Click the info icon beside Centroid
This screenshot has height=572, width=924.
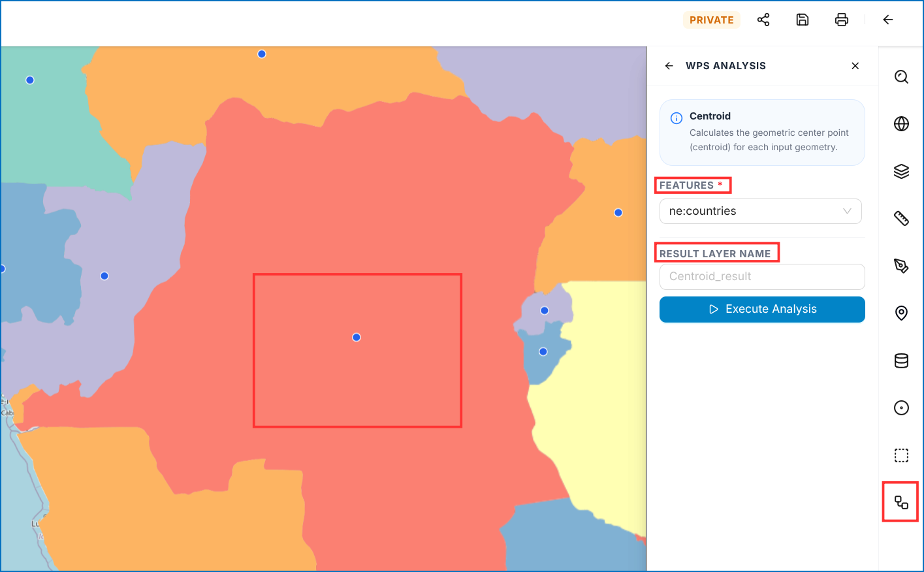(x=677, y=118)
